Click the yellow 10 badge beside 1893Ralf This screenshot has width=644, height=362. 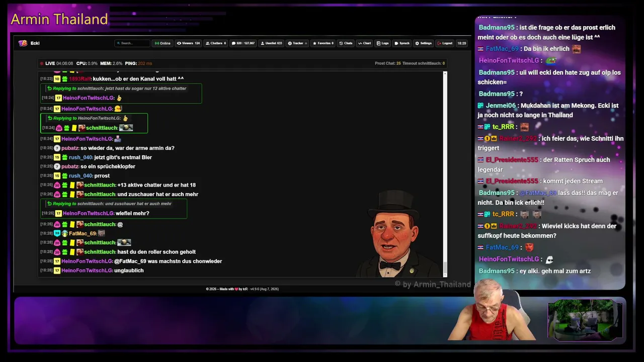[x=57, y=79]
